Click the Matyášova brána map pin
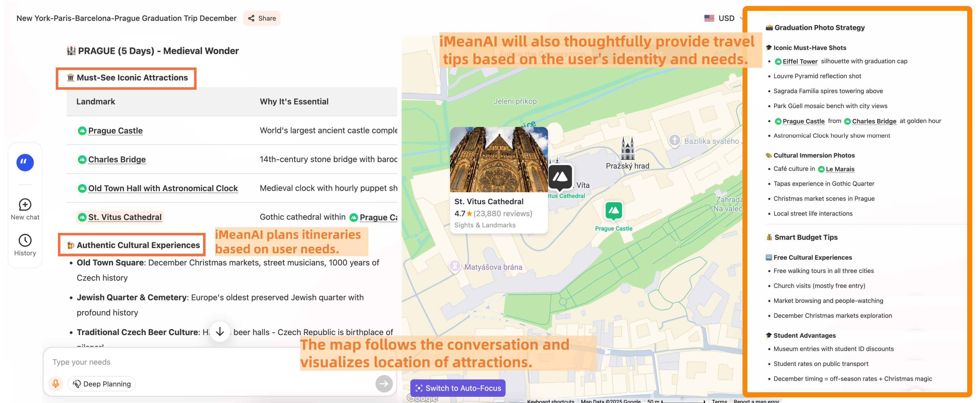This screenshot has height=403, width=980. (x=455, y=267)
